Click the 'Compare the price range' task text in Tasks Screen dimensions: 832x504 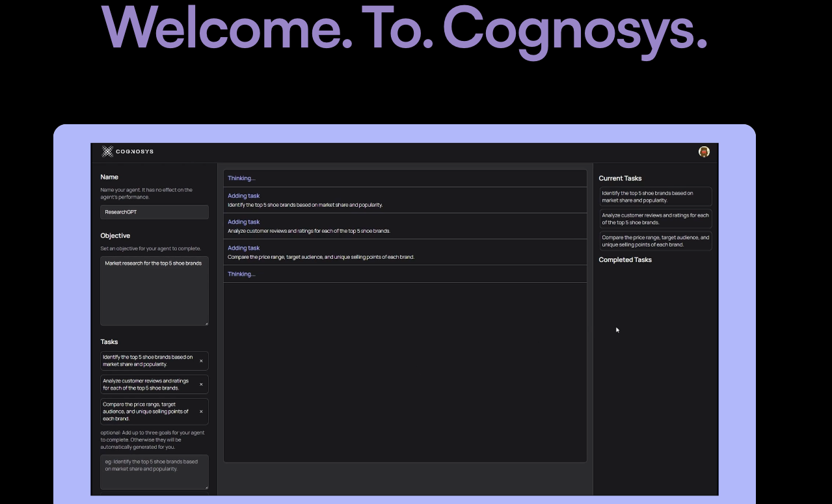pyautogui.click(x=146, y=412)
